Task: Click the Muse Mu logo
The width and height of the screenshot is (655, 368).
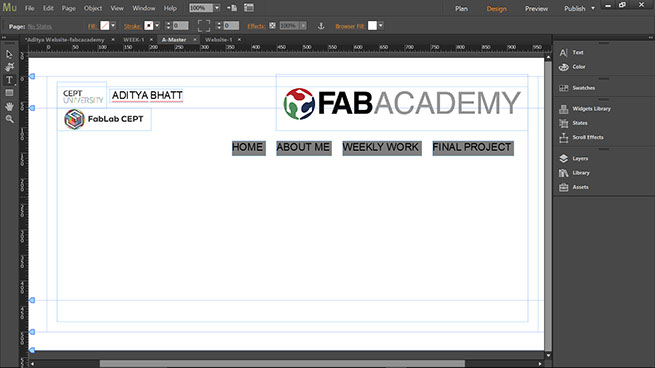Action: 9,8
